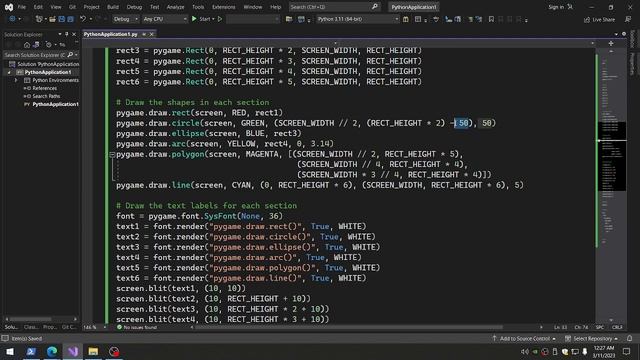Image resolution: width=640 pixels, height=360 pixels.
Task: Collapse the pygame.draw.polygon code block
Action: [112, 154]
